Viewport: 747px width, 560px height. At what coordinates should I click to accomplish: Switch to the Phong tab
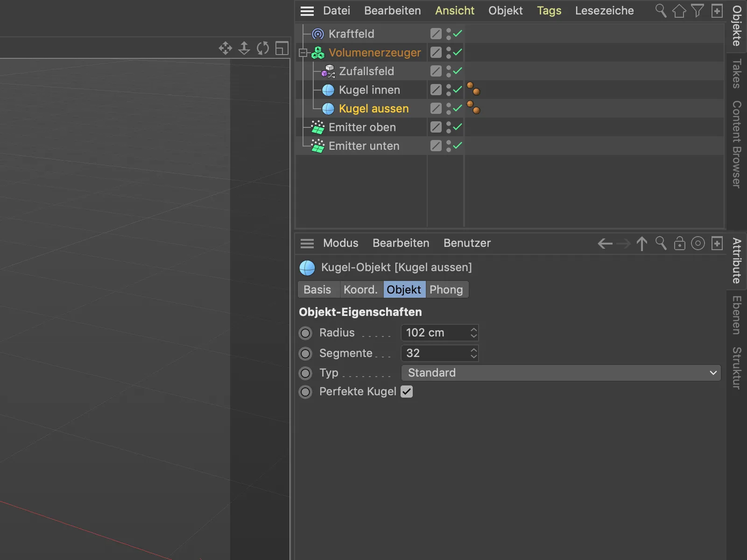pos(446,290)
